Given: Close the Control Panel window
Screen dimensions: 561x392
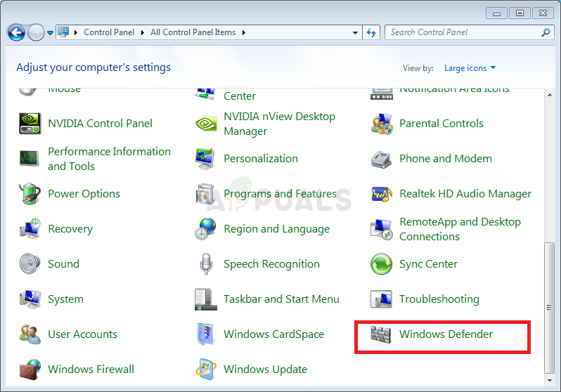Looking at the screenshot, I should pyautogui.click(x=543, y=13).
